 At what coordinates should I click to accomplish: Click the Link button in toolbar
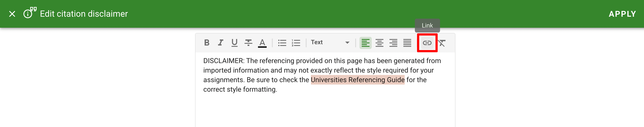coord(427,43)
